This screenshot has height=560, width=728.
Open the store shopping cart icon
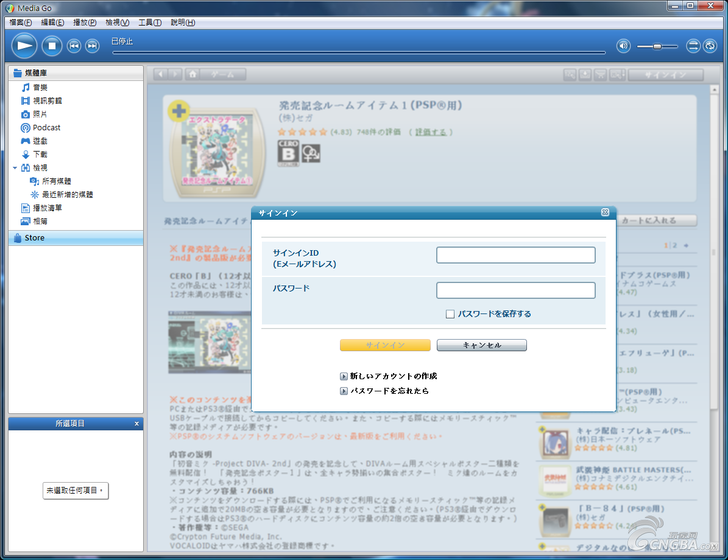coord(601,74)
